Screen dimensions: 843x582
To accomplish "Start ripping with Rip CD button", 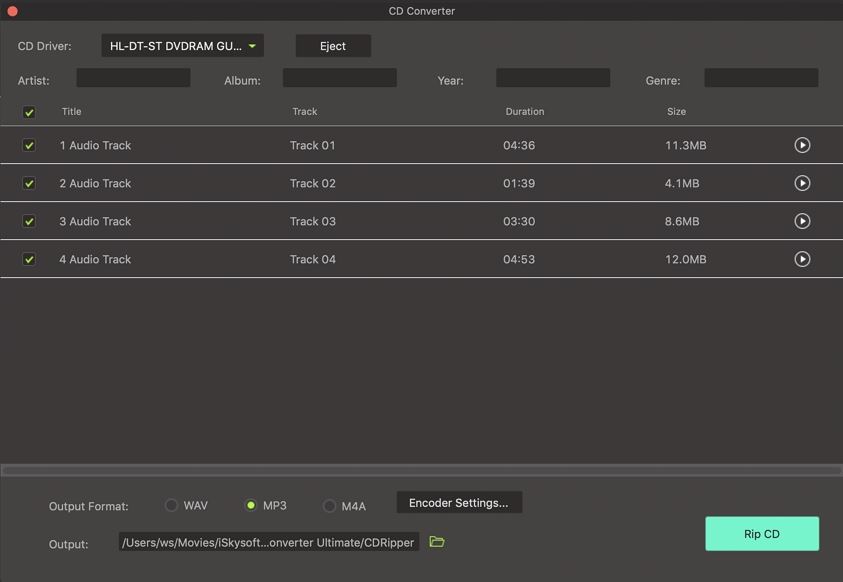I will tap(762, 534).
